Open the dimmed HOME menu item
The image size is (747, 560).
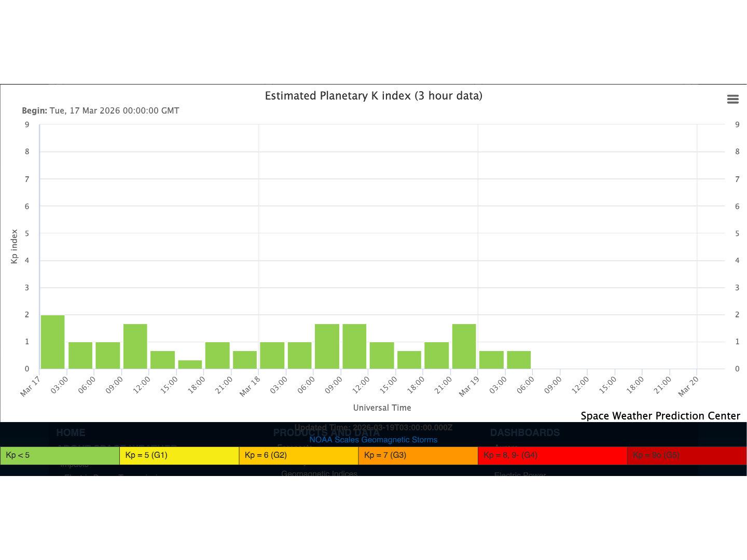tap(71, 432)
